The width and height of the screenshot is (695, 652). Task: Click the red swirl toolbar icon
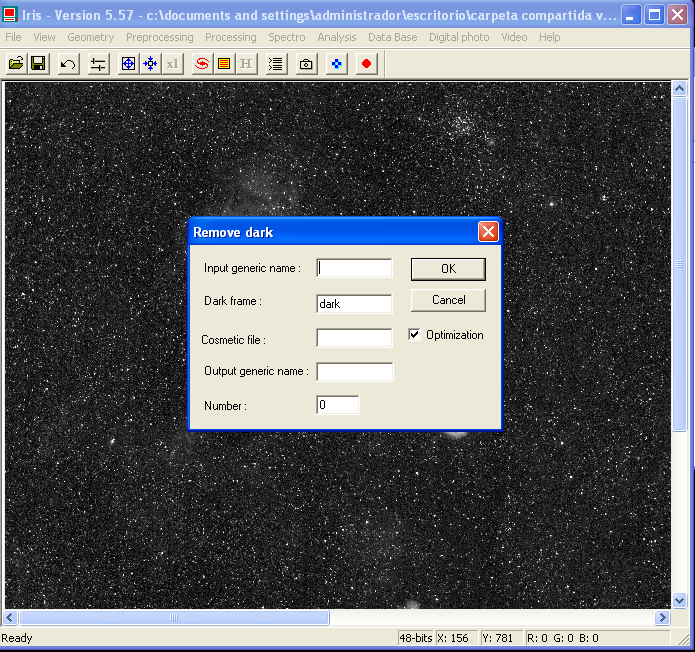202,64
